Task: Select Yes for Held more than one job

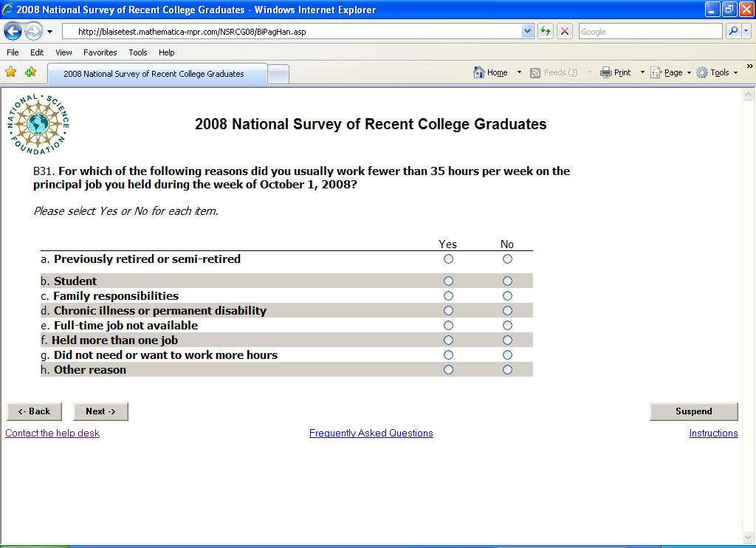Action: (448, 340)
